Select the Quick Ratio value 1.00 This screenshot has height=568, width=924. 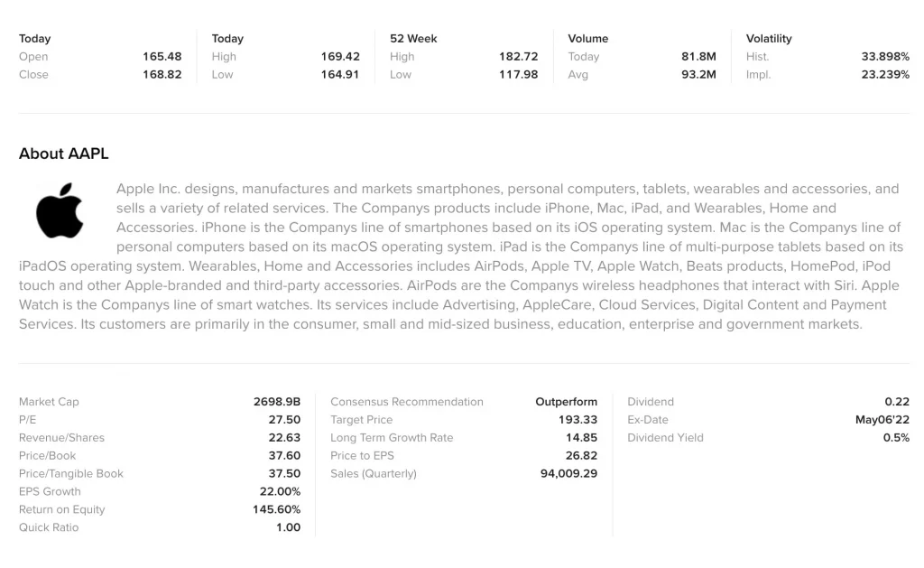click(288, 527)
